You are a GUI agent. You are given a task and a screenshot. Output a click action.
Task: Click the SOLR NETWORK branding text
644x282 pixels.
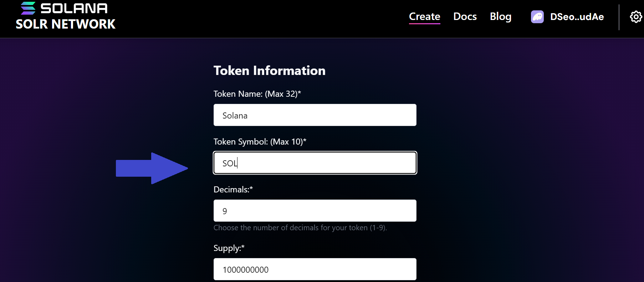point(65,24)
